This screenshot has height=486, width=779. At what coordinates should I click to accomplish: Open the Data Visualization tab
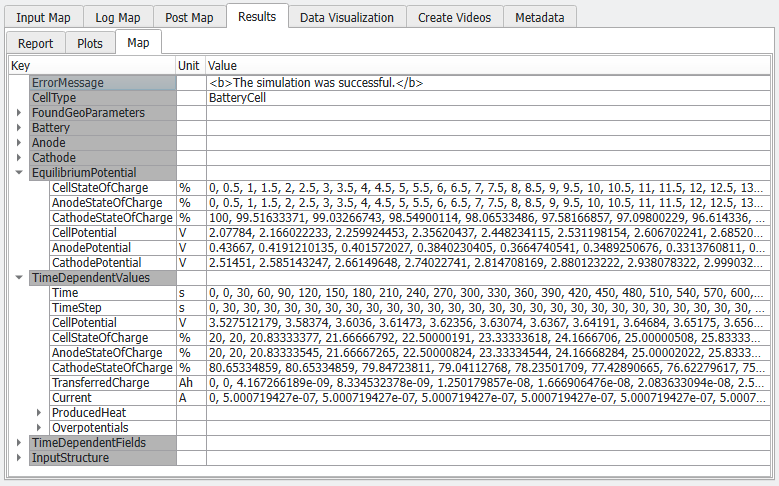[347, 17]
